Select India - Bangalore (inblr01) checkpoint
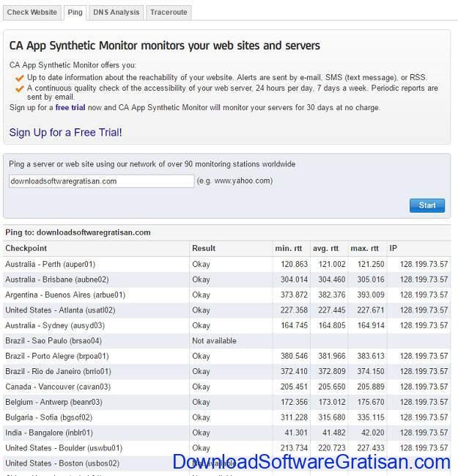Image resolution: width=458 pixels, height=476 pixels. click(49, 433)
